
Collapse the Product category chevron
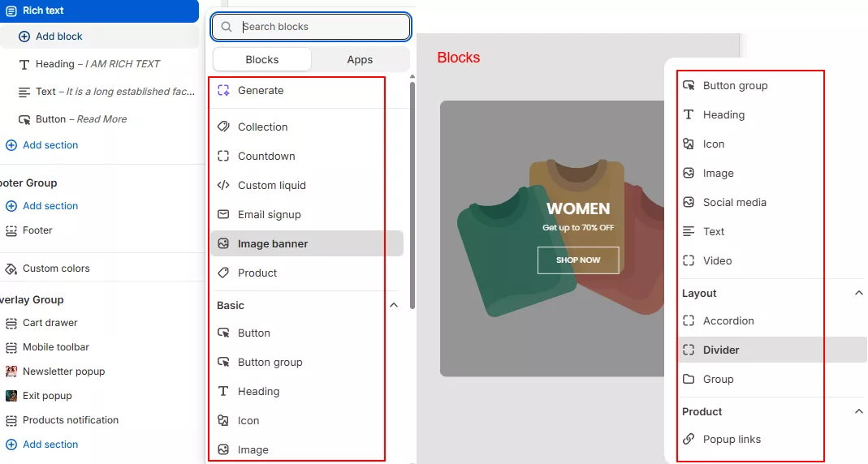pyautogui.click(x=859, y=412)
